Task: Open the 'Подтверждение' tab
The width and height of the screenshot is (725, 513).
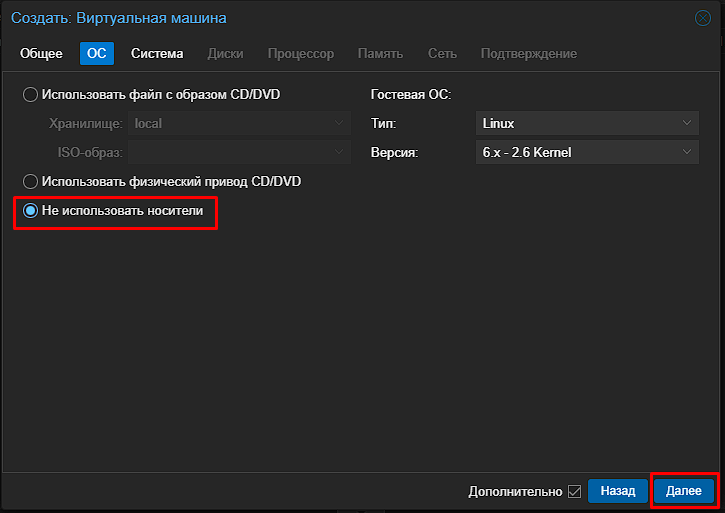Action: [x=528, y=54]
